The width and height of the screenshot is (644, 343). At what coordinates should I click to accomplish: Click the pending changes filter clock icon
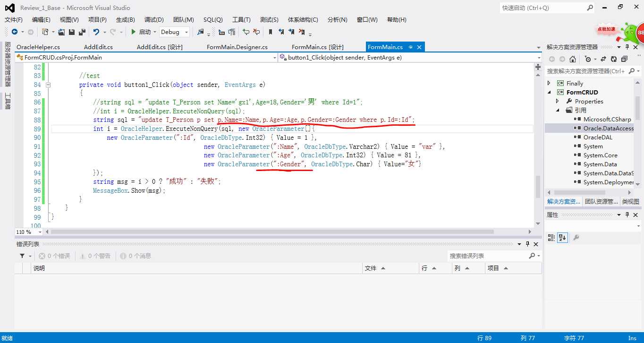[587, 59]
